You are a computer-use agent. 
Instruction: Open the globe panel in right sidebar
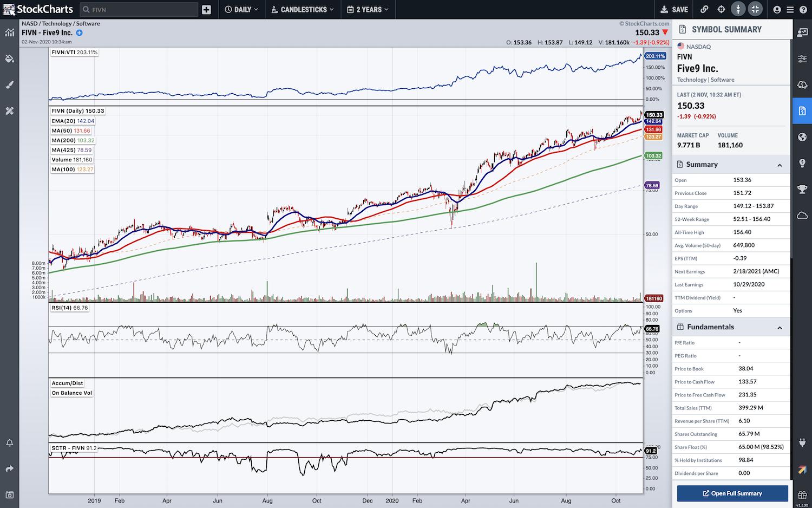pos(802,137)
